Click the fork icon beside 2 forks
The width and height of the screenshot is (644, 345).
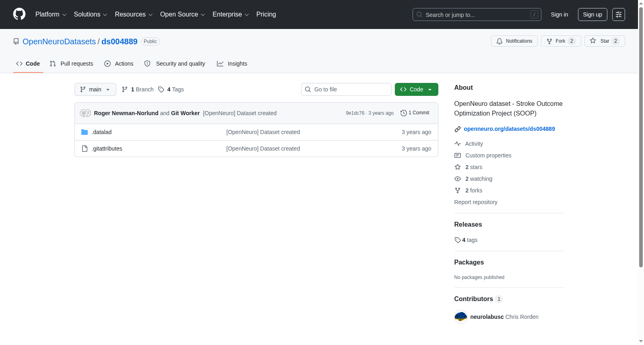[x=458, y=190]
